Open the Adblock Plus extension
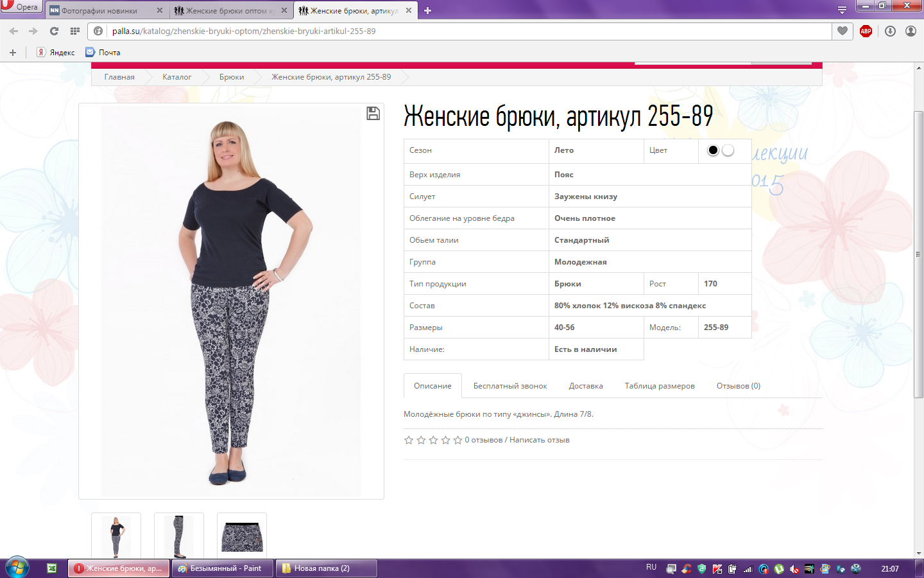Screen dimensions: 924x578 (866, 31)
